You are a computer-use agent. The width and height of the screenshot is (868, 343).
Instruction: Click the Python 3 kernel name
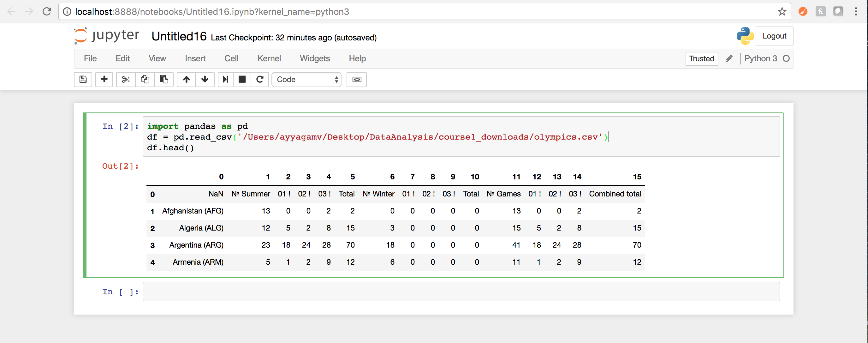click(760, 59)
